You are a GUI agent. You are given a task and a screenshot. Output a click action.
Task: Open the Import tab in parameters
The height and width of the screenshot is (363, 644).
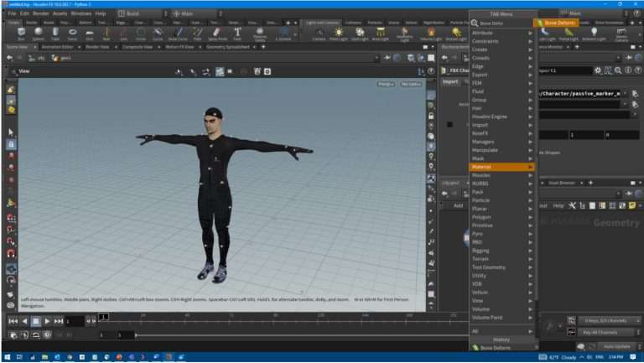tap(450, 81)
